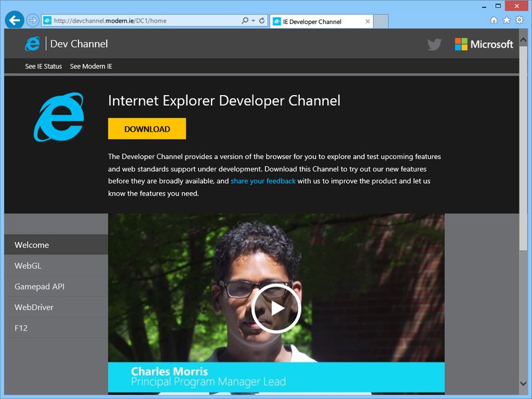Screen dimensions: 532x399
Task: Select the WebGL sidebar item
Action: tap(56, 265)
